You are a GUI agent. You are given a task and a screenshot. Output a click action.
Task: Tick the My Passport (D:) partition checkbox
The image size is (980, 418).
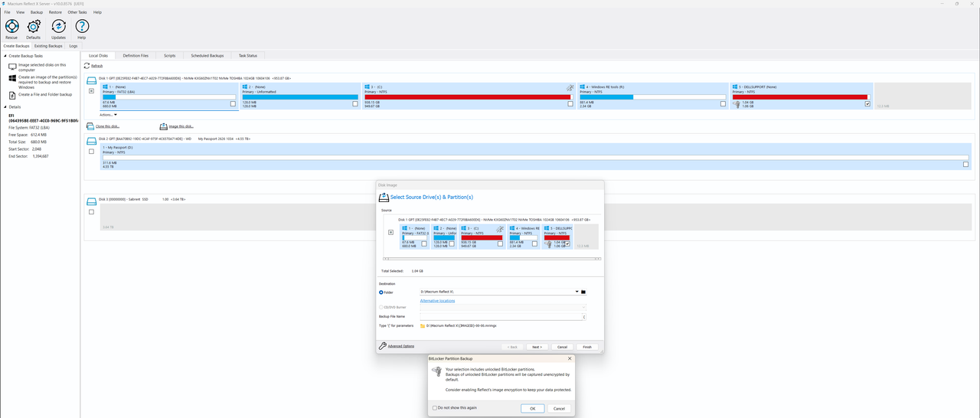click(965, 165)
